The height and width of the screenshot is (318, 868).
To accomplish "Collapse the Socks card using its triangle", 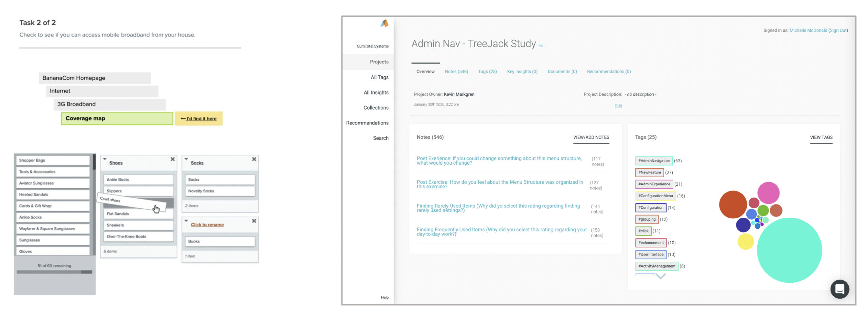I will tap(186, 159).
